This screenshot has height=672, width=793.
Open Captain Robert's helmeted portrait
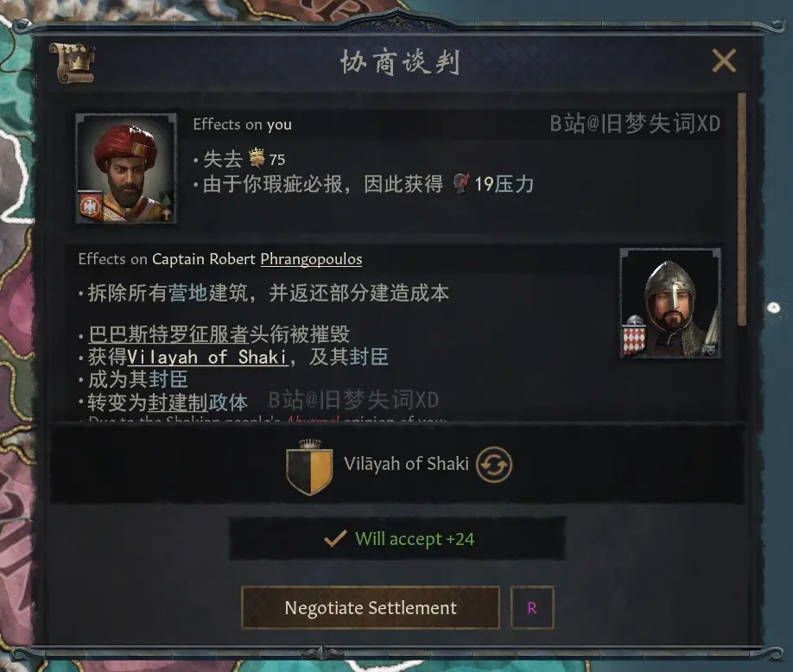(x=670, y=303)
